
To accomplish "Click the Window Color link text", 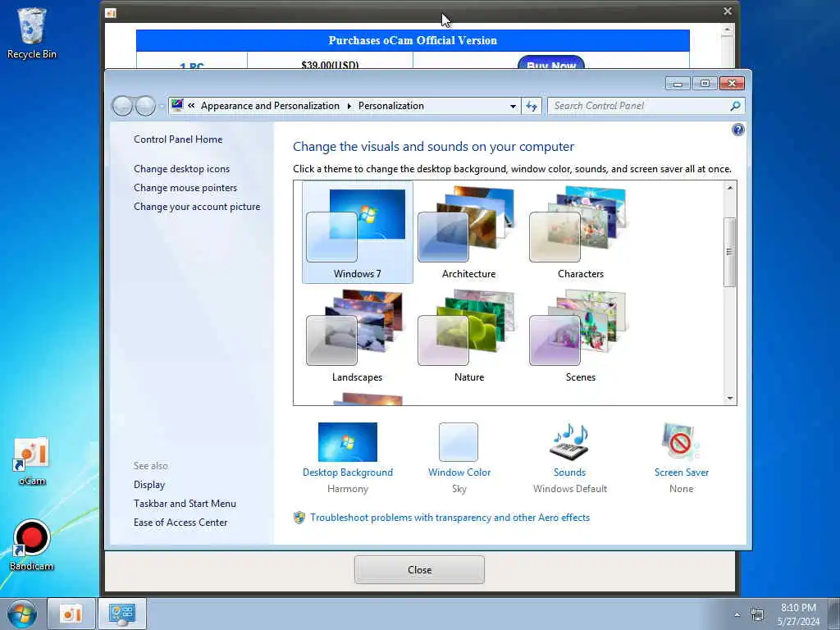I will click(x=459, y=472).
